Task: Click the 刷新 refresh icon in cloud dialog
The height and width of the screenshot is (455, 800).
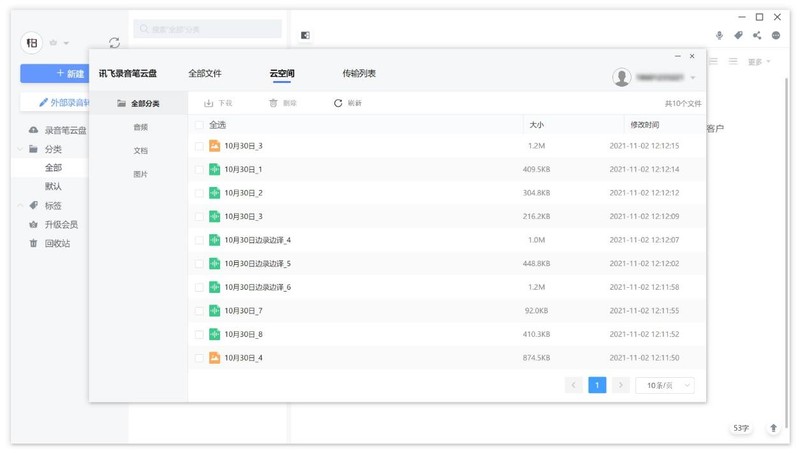Action: tap(338, 103)
